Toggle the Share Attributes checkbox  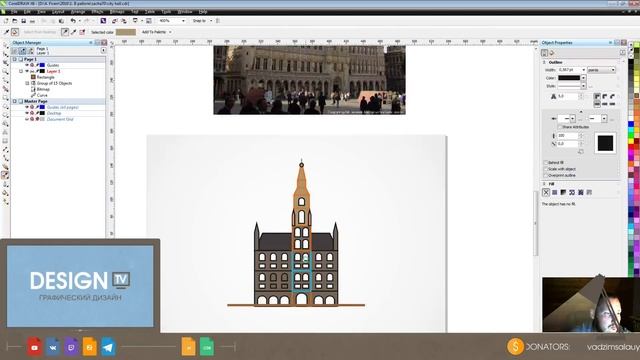point(560,127)
